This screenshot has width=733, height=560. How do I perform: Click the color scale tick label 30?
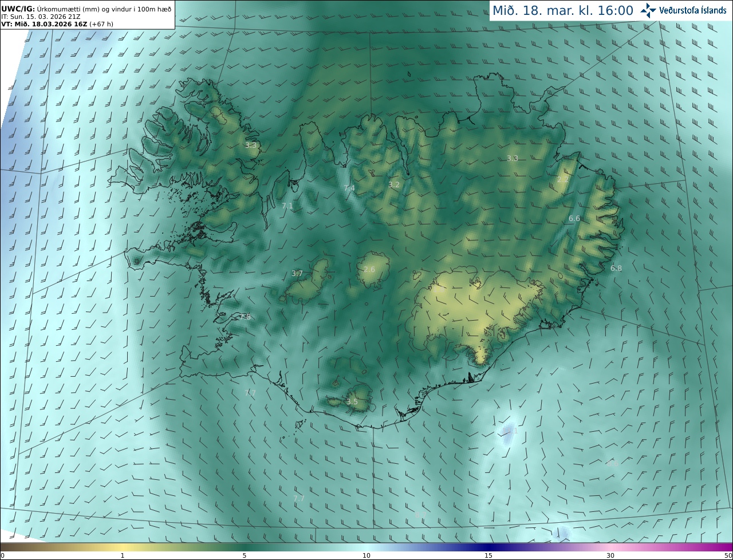point(610,555)
